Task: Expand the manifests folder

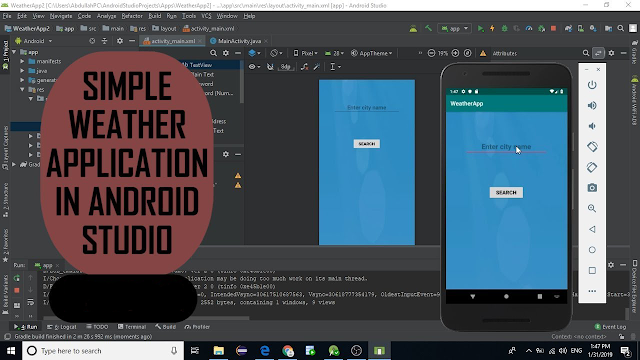Action: point(22,61)
